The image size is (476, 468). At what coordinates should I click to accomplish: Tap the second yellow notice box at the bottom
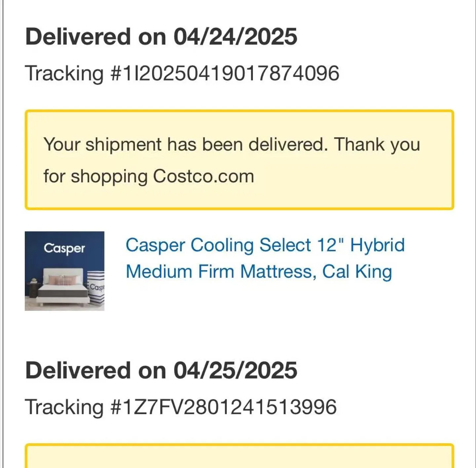pos(239,456)
